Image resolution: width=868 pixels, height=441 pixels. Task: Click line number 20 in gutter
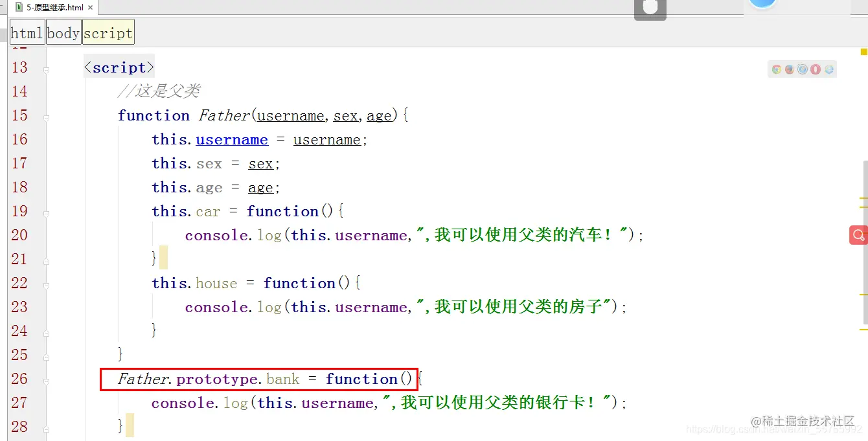pyautogui.click(x=19, y=235)
